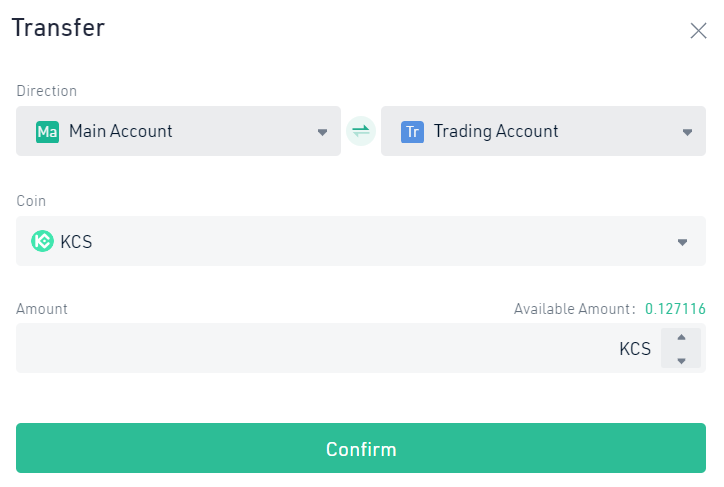
Task: Open the KCS coin selector dropdown
Action: [361, 241]
